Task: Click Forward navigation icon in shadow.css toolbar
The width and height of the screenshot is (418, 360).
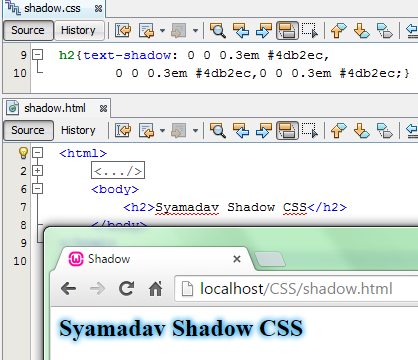Action: pyautogui.click(x=179, y=31)
